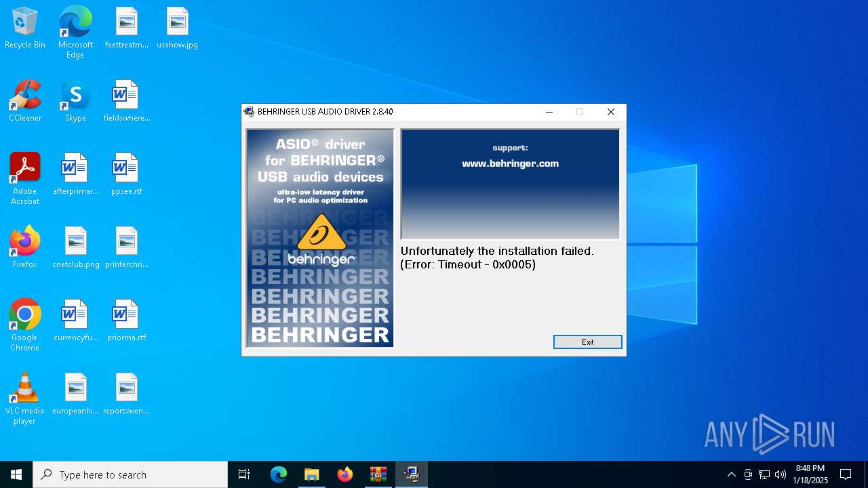Click the Meet Now tray icon
The image size is (868, 488).
747,474
